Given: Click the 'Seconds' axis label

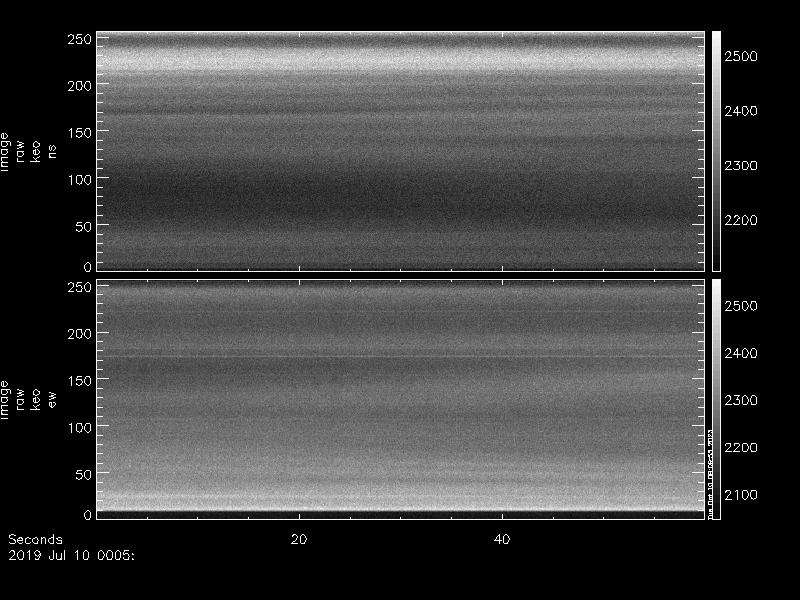Looking at the screenshot, I should pyautogui.click(x=35, y=539).
